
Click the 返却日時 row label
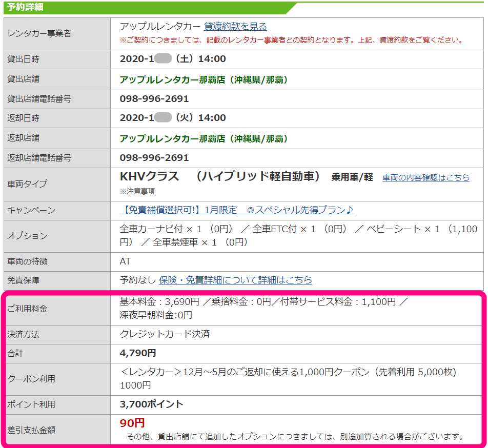(x=23, y=118)
